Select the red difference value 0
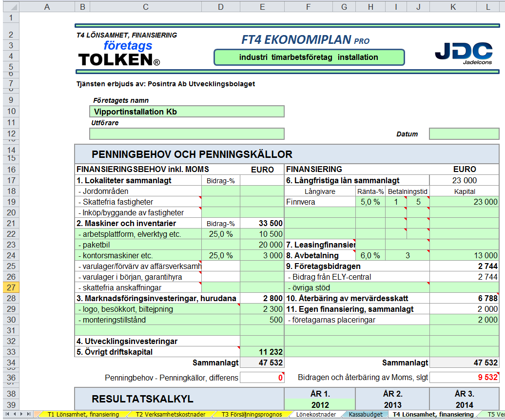The width and height of the screenshot is (505, 420). pyautogui.click(x=262, y=378)
